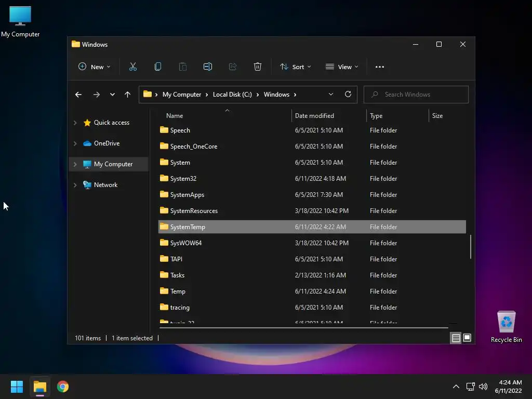Click the address bar folder icon
The height and width of the screenshot is (399, 532).
pyautogui.click(x=147, y=94)
